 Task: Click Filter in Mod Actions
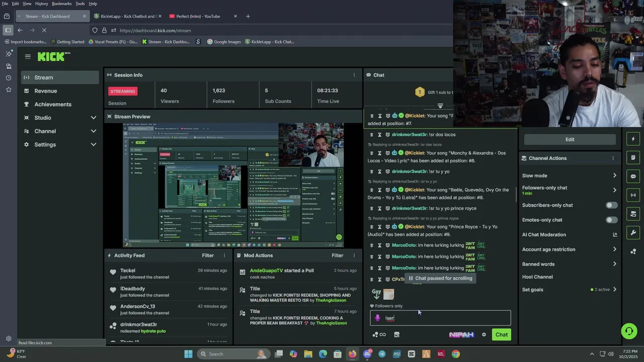click(337, 255)
